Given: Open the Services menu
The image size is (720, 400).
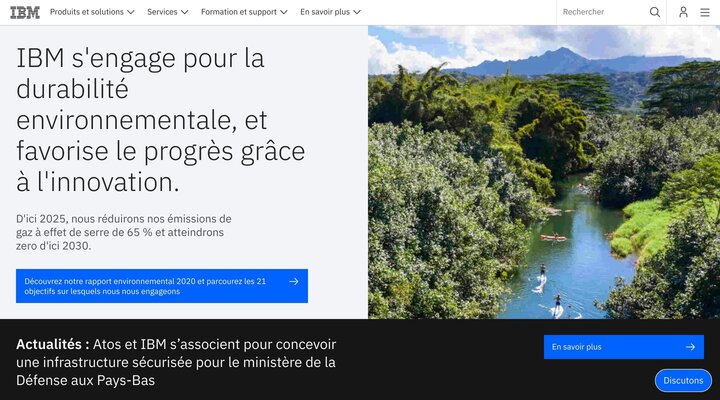Looking at the screenshot, I should (x=168, y=12).
